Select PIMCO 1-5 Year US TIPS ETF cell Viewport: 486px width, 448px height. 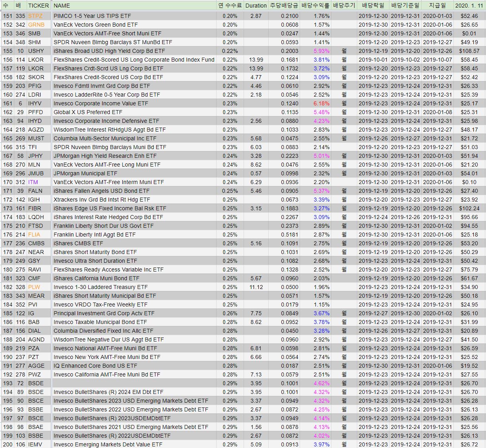[x=134, y=16]
